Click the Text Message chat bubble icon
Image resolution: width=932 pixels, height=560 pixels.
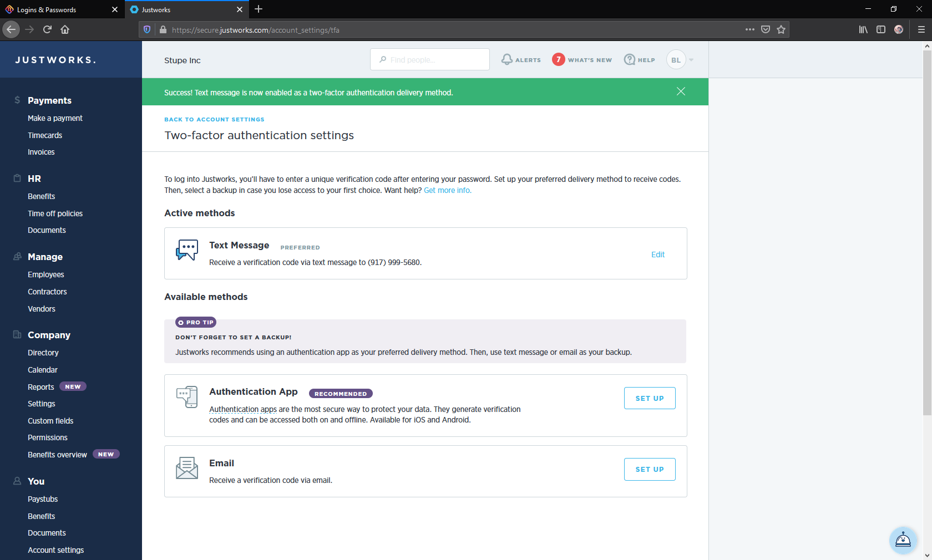[x=187, y=250]
